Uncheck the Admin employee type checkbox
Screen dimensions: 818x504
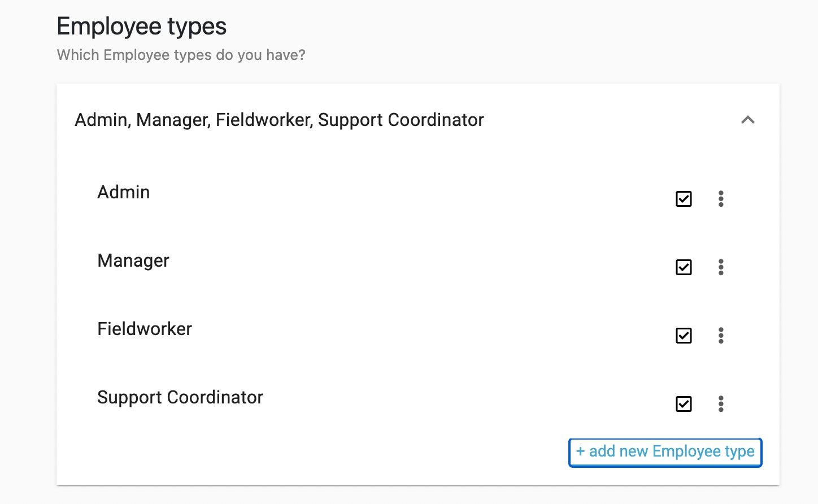[x=684, y=199]
